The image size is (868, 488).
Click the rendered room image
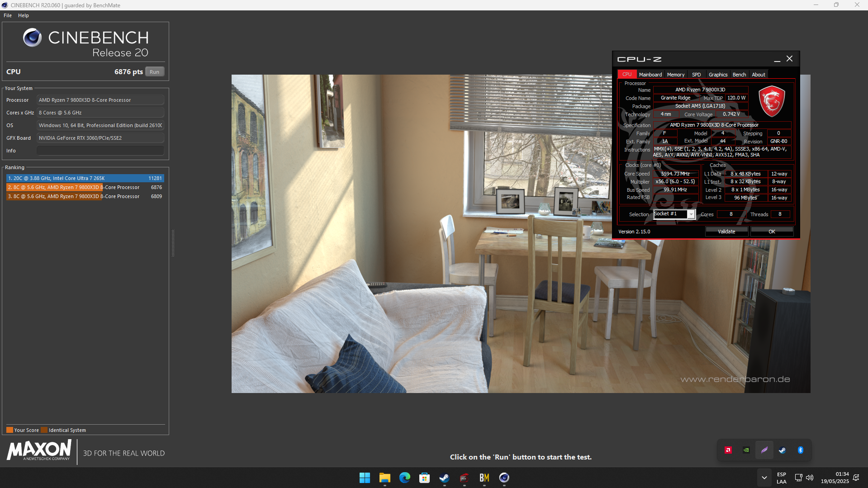pyautogui.click(x=521, y=233)
